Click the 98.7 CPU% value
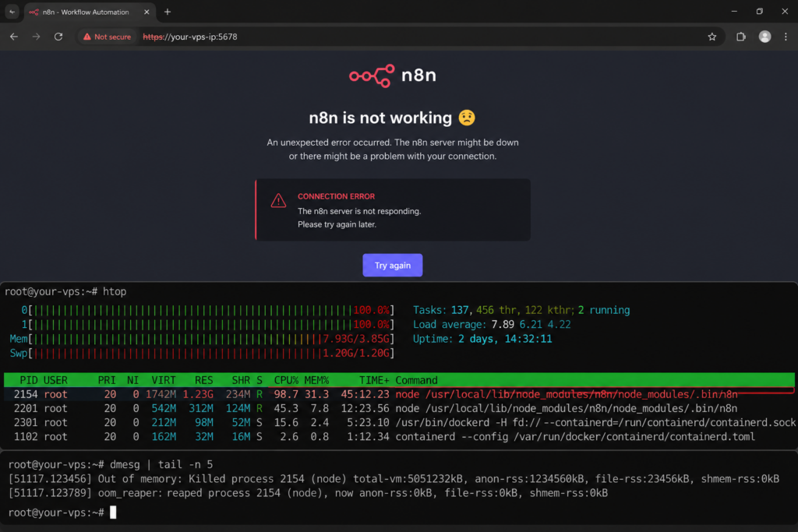This screenshot has height=532, width=798. (x=286, y=394)
